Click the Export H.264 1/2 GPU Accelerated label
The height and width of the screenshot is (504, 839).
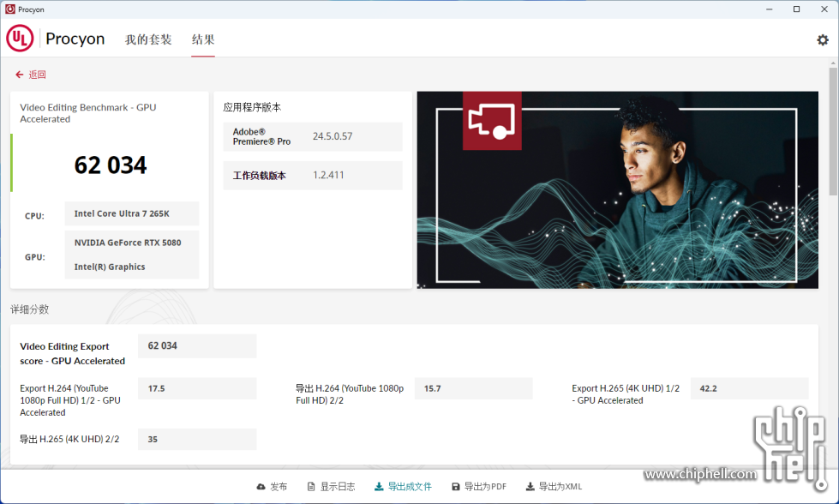70,400
